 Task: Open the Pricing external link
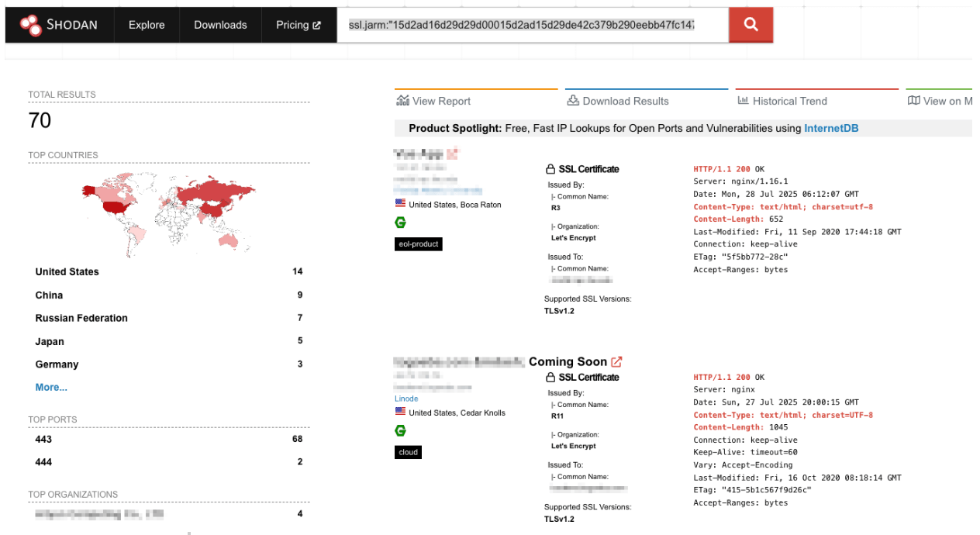pyautogui.click(x=298, y=25)
